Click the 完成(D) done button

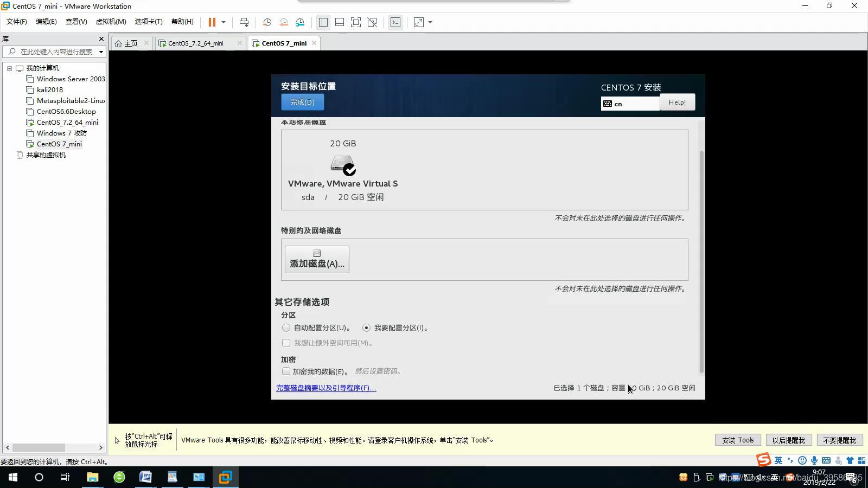302,102
